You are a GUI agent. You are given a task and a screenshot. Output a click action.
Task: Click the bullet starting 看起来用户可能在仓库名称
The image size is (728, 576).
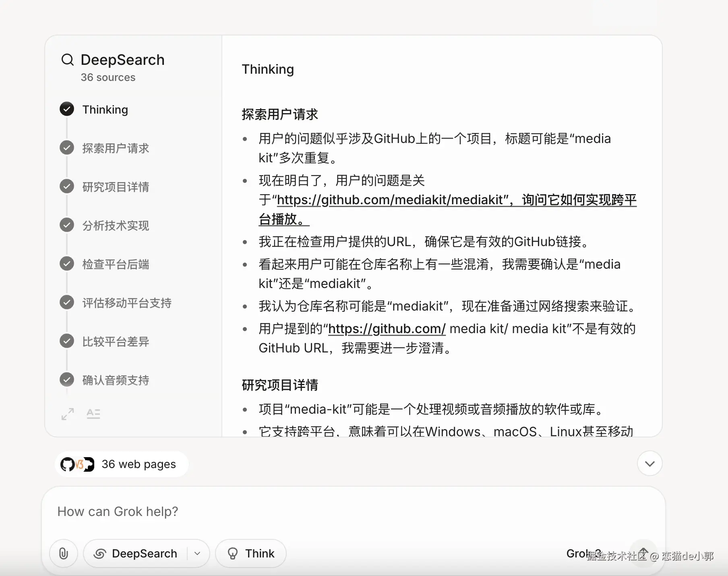[x=440, y=274]
